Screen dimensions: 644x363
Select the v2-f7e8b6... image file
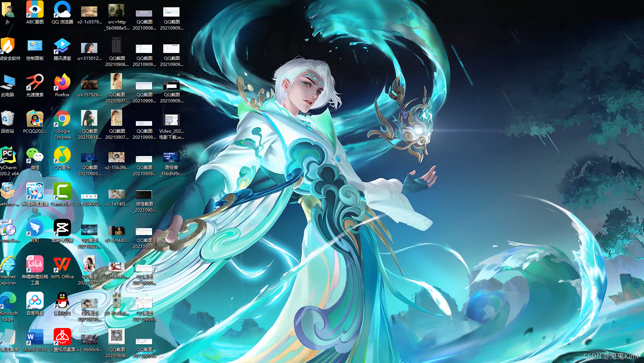(x=117, y=304)
